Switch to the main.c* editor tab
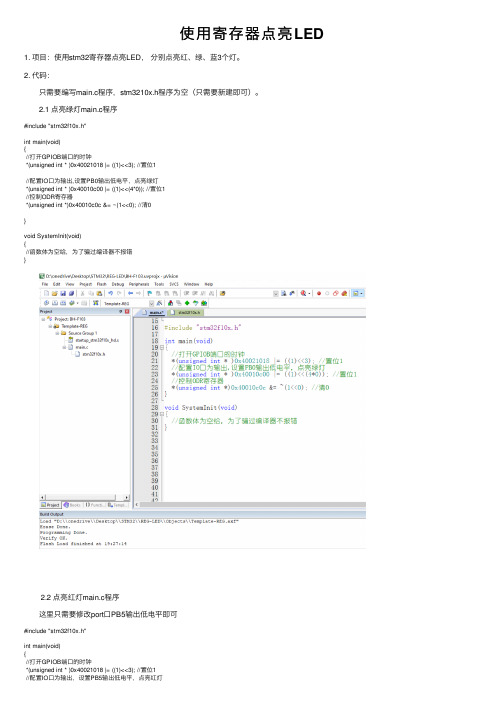Viewport: 504px width, 713px height. coord(155,312)
